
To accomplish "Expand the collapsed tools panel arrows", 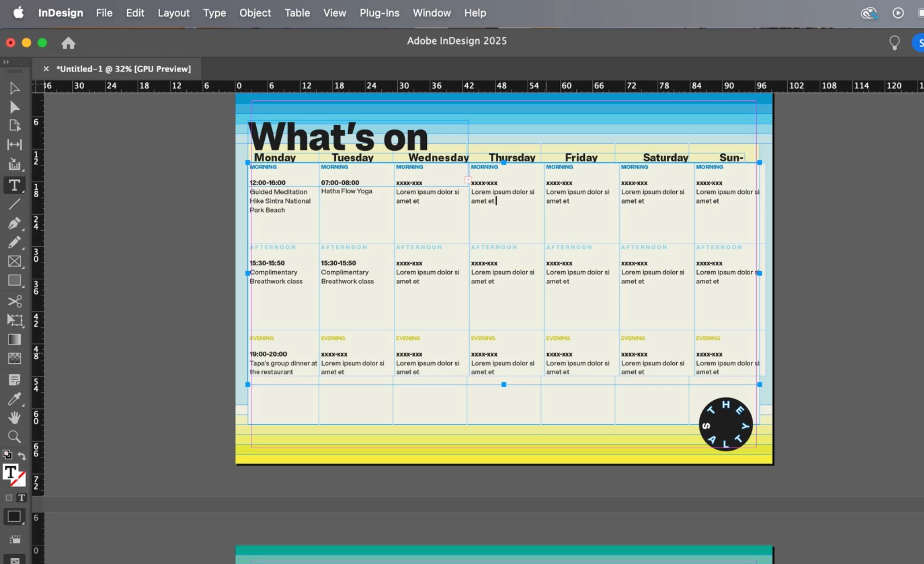I will tap(6, 62).
